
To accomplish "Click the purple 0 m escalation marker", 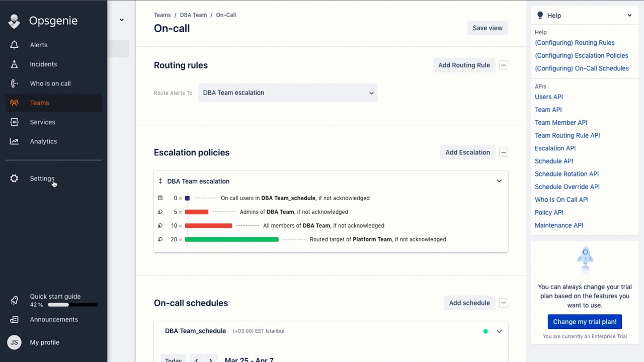I will tap(187, 198).
